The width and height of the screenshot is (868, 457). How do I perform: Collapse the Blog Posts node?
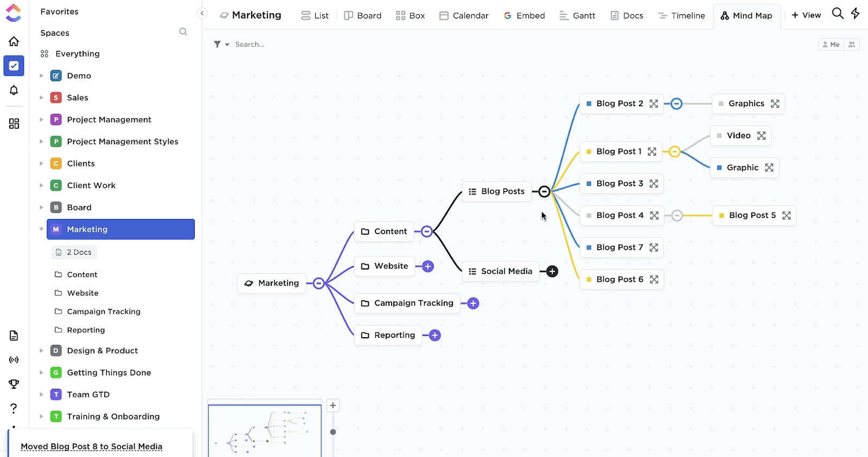tap(544, 191)
